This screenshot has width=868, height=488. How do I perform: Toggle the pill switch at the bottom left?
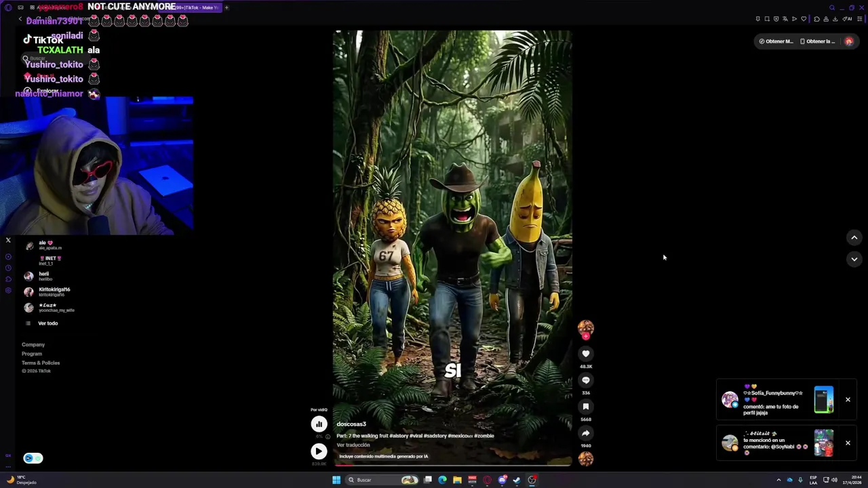pos(33,458)
